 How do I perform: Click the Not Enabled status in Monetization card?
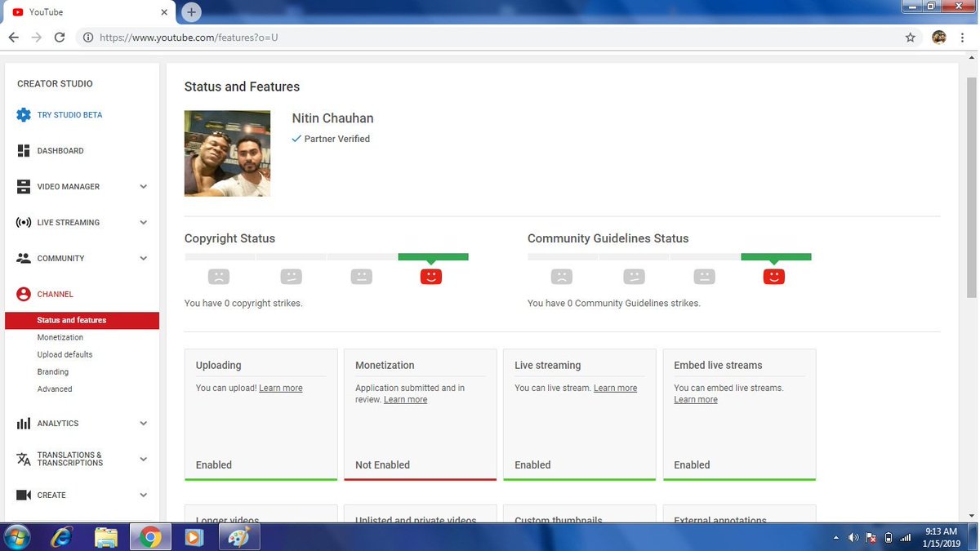pos(382,464)
